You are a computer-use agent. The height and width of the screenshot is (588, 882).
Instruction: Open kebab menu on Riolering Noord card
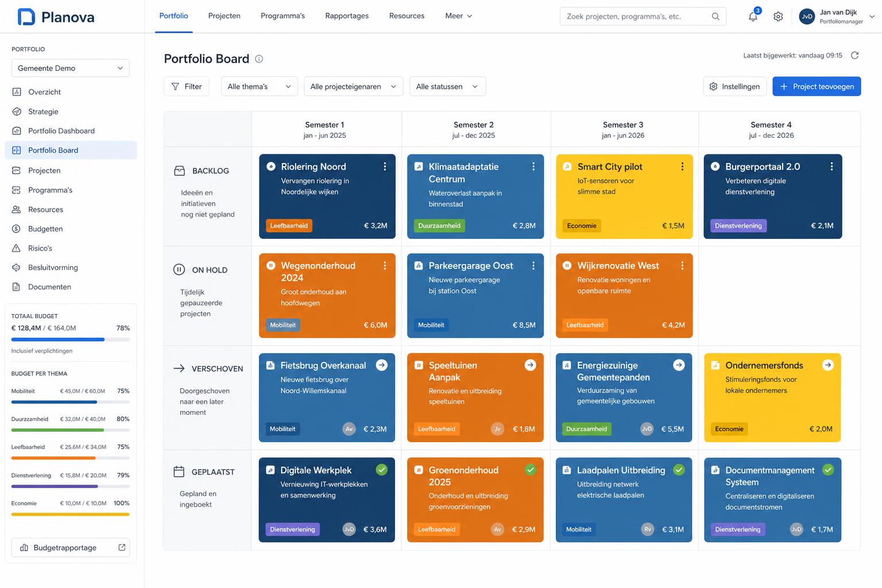point(385,167)
